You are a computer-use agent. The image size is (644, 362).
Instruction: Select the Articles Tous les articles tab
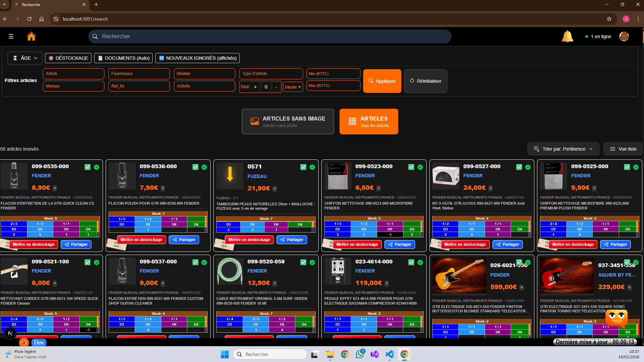(369, 122)
